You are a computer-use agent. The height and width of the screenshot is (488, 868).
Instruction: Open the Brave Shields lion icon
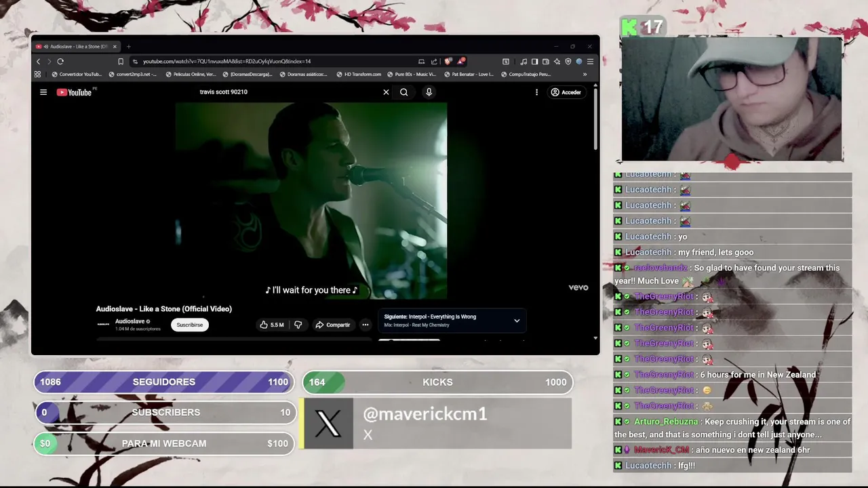click(448, 62)
